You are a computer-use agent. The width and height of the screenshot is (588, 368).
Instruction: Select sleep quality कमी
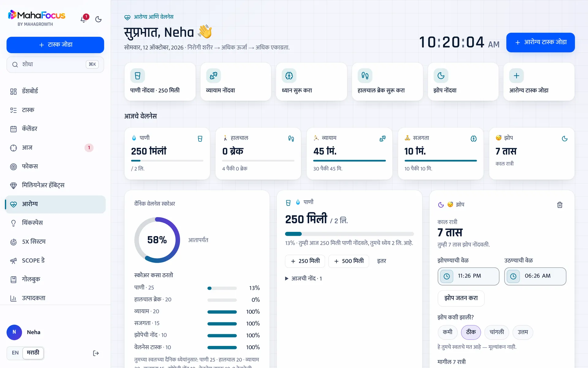click(447, 332)
